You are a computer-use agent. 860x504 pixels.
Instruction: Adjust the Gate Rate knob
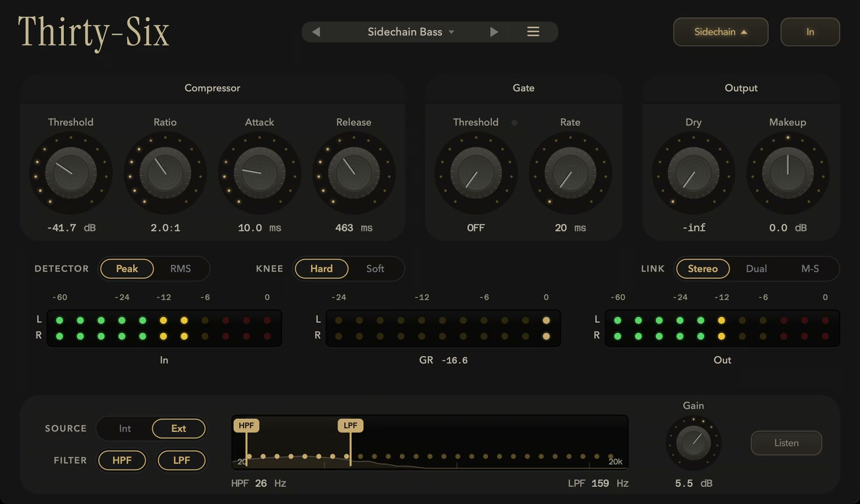pyautogui.click(x=570, y=174)
